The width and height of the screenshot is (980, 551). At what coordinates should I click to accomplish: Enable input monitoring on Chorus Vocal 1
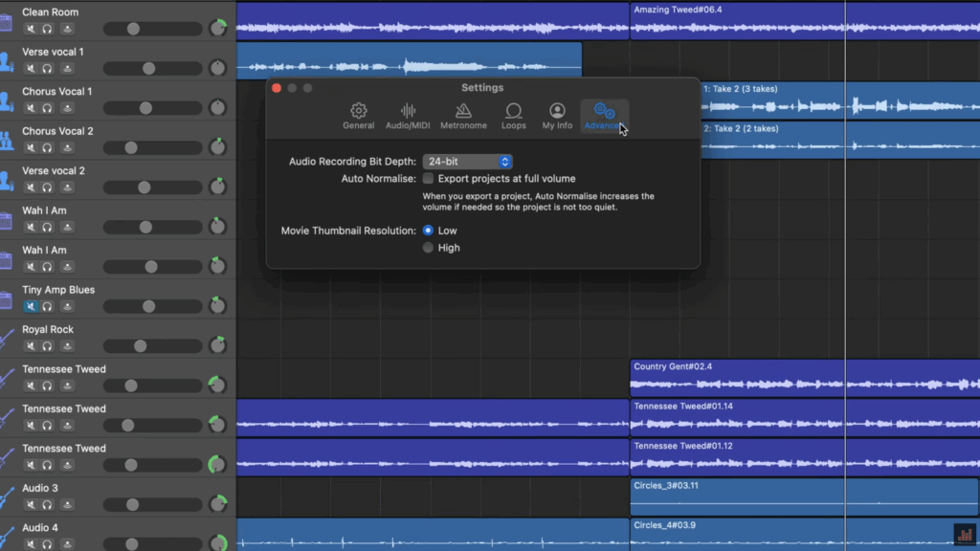(x=67, y=108)
